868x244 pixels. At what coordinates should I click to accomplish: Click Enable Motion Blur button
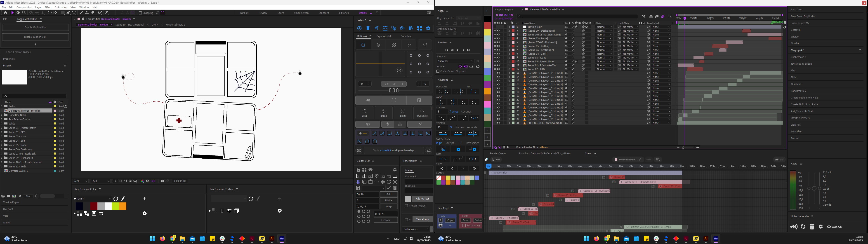point(35,27)
